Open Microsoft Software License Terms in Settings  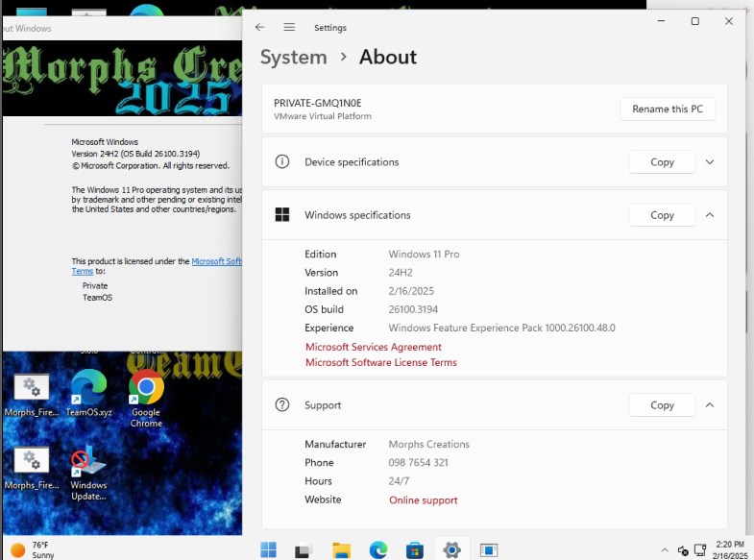click(x=381, y=362)
